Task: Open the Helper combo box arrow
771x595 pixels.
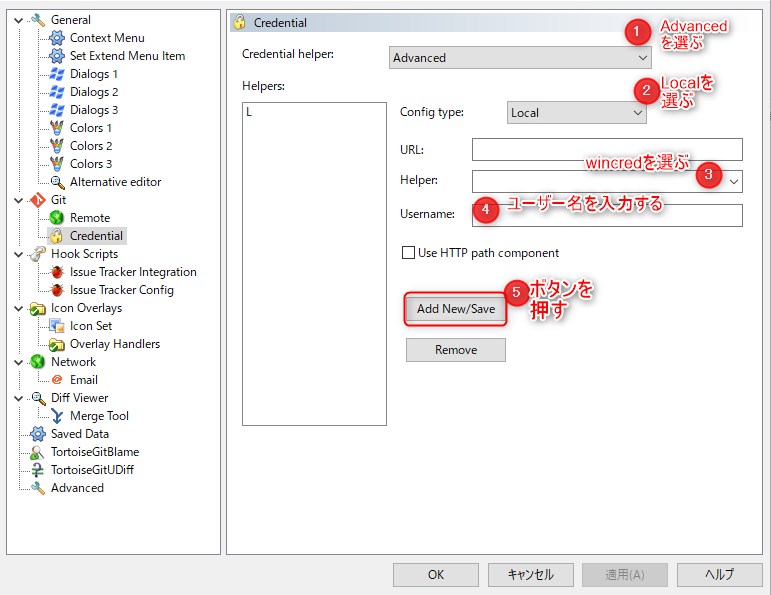Action: 734,181
